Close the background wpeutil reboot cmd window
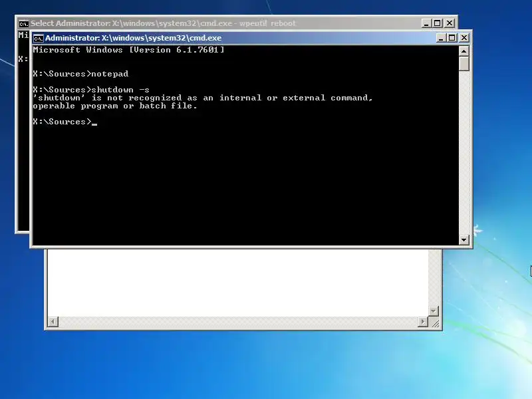This screenshot has height=399, width=532. pyautogui.click(x=450, y=23)
